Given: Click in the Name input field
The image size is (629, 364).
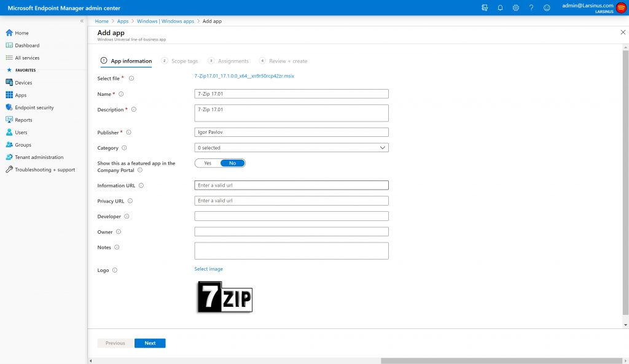Looking at the screenshot, I should 291,94.
